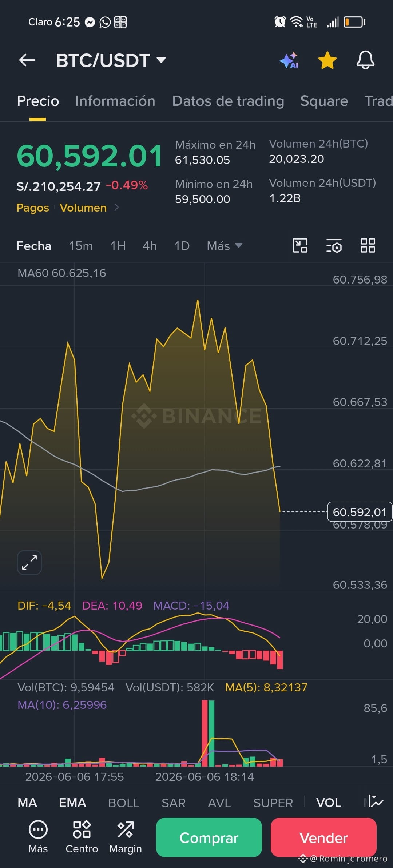
Task: Open price alerts bell icon
Action: pyautogui.click(x=365, y=60)
